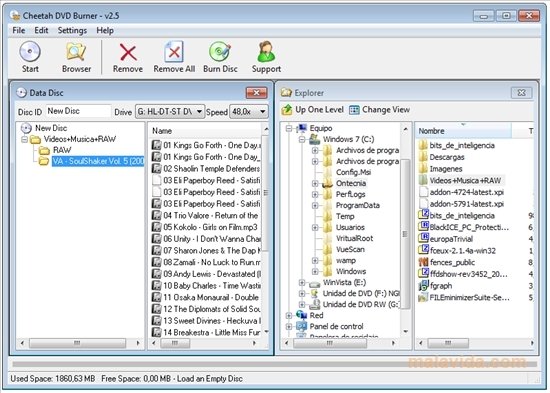This screenshot has width=550, height=393.
Task: Collapse the Videos+Musica+RAW disc tree node
Action: coord(24,139)
